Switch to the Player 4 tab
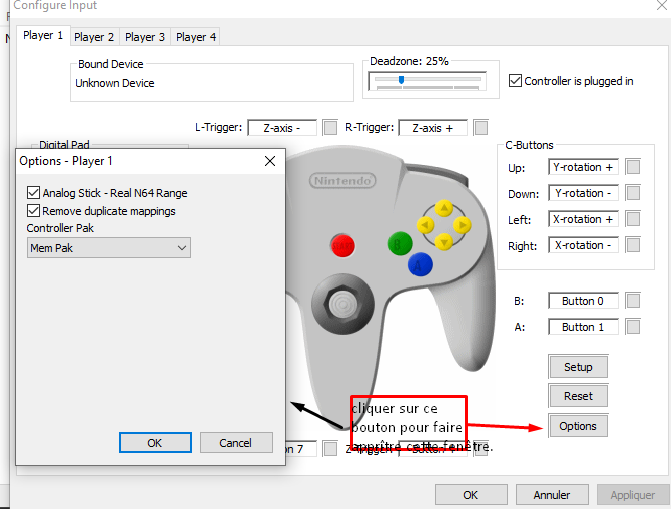This screenshot has height=509, width=671. tap(196, 37)
